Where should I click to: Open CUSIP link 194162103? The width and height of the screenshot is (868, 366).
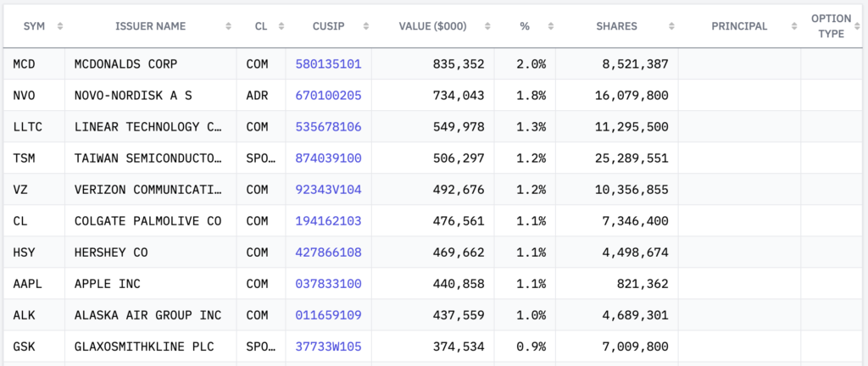pyautogui.click(x=328, y=221)
